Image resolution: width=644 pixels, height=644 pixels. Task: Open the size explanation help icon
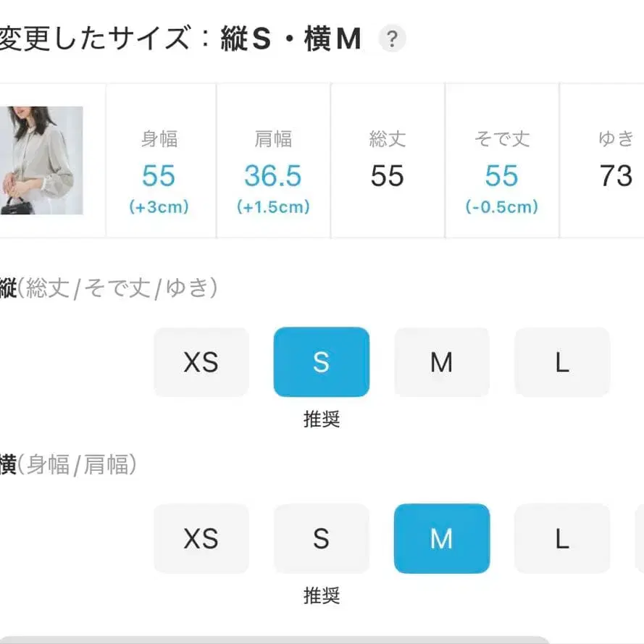(393, 39)
